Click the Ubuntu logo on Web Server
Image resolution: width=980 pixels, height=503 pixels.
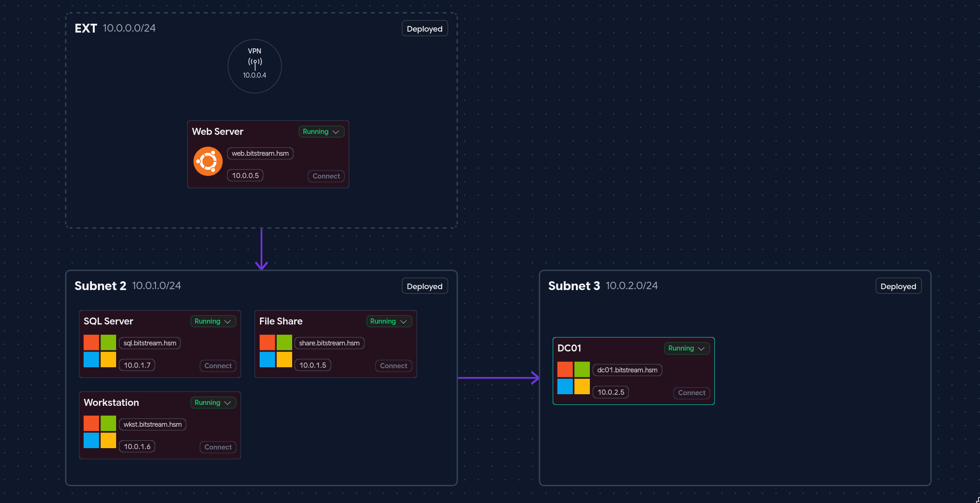208,161
